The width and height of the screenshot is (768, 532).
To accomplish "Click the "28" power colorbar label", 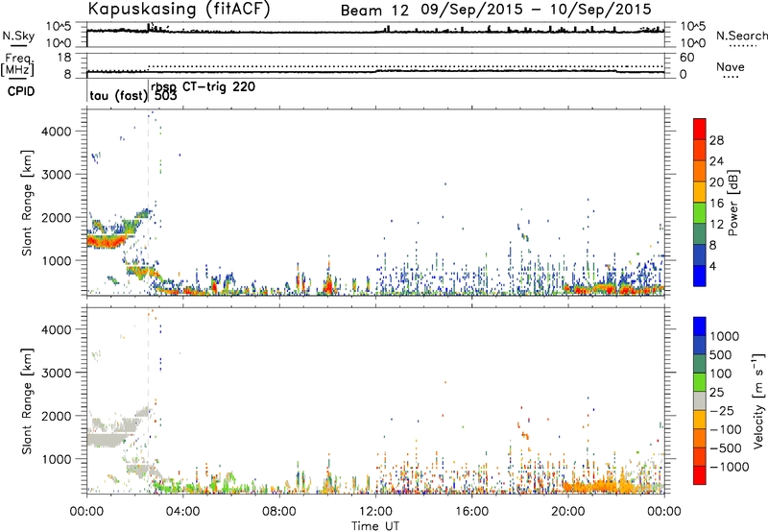I will [x=716, y=140].
